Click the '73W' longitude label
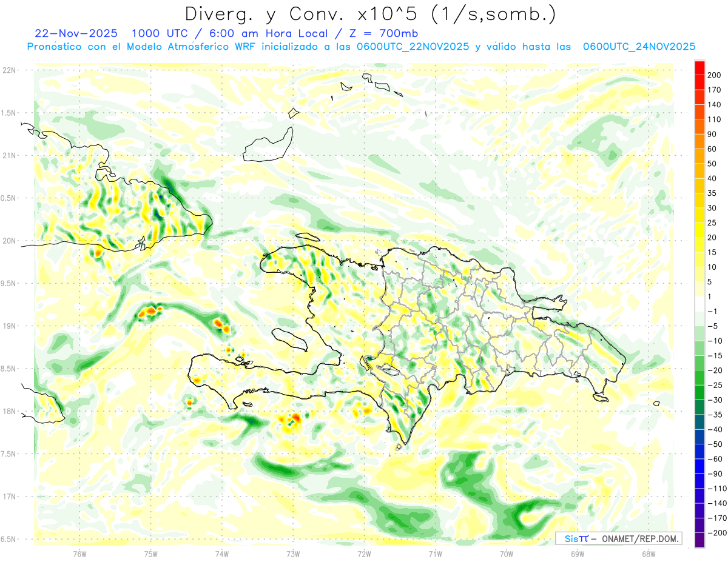Screen dimensions: 728x562 tap(293, 555)
